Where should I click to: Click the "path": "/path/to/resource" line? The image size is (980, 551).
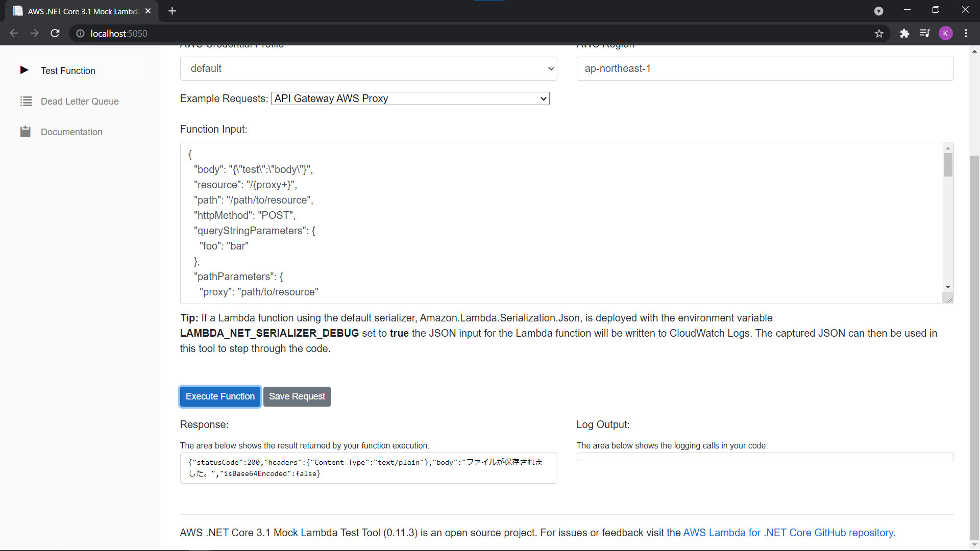coord(253,200)
